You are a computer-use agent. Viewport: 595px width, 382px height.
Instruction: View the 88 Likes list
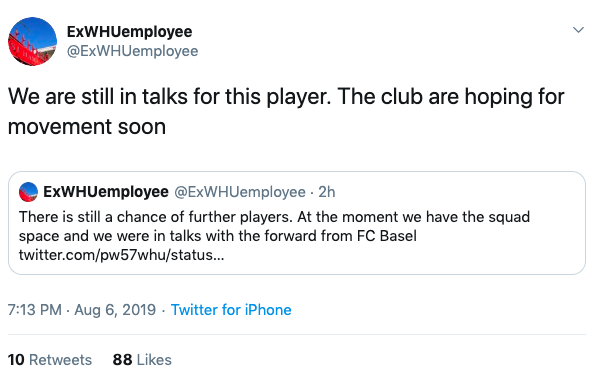pos(142,360)
